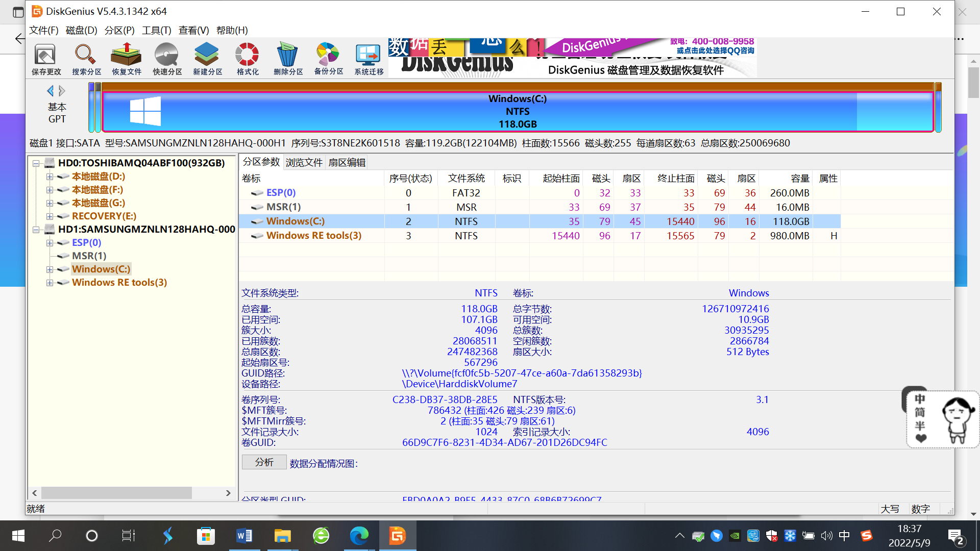The height and width of the screenshot is (551, 980).
Task: Open DiskGenius from the taskbar
Action: (x=398, y=536)
